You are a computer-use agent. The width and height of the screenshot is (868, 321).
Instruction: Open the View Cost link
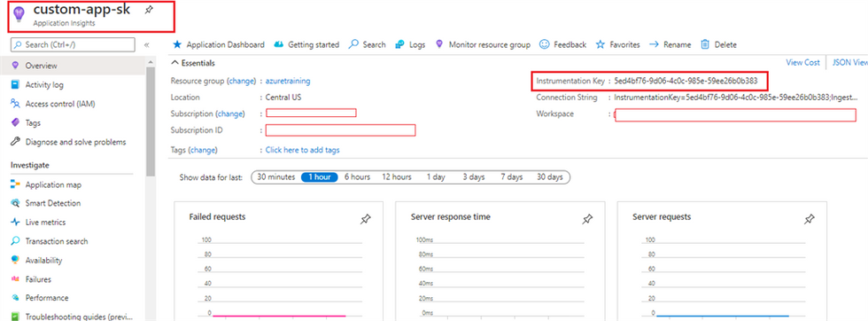pyautogui.click(x=802, y=62)
